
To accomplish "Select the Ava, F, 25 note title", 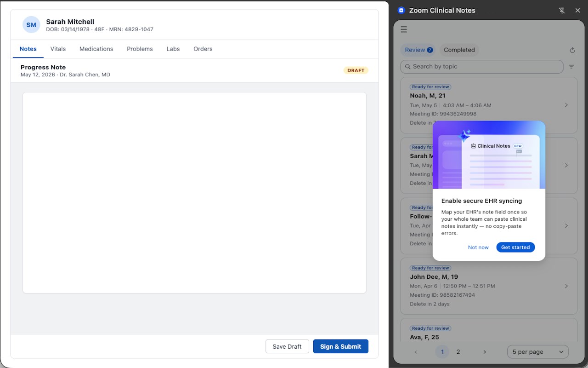I will pyautogui.click(x=424, y=337).
